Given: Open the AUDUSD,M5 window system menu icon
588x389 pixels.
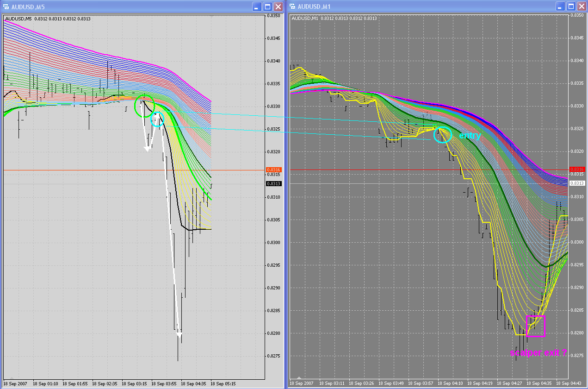Looking at the screenshot, I should (x=6, y=6).
